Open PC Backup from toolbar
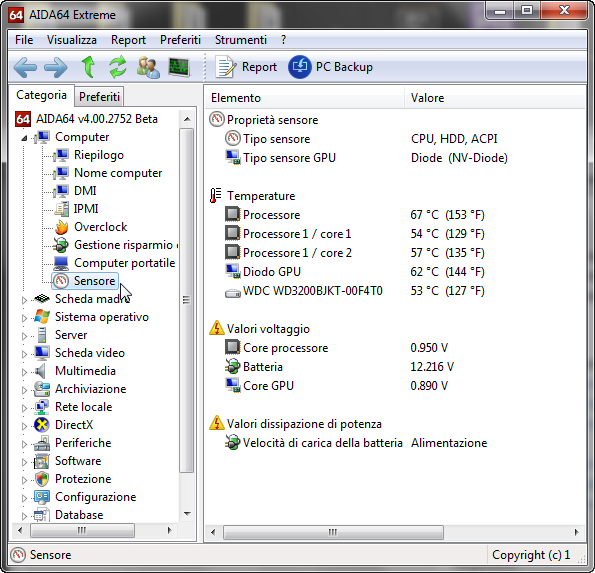The image size is (595, 573). pos(331,67)
